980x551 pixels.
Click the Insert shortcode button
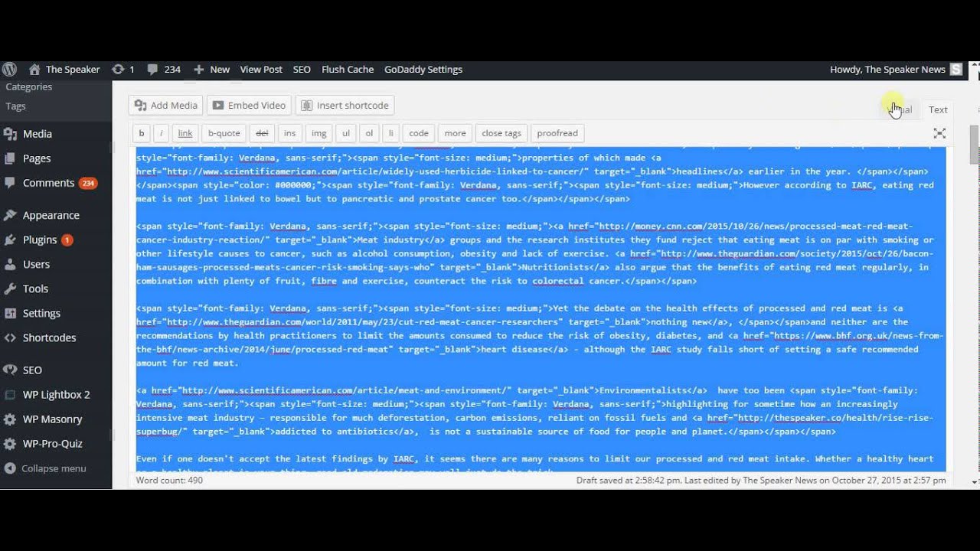click(x=345, y=106)
